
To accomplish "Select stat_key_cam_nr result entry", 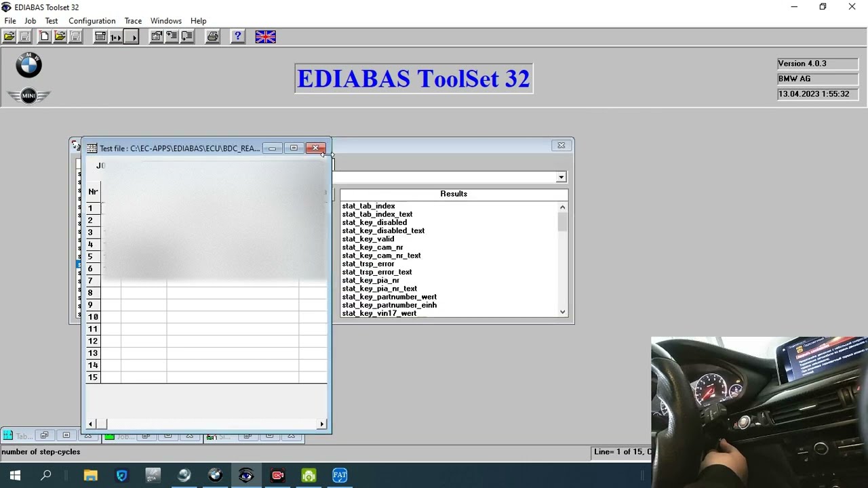I will click(372, 247).
